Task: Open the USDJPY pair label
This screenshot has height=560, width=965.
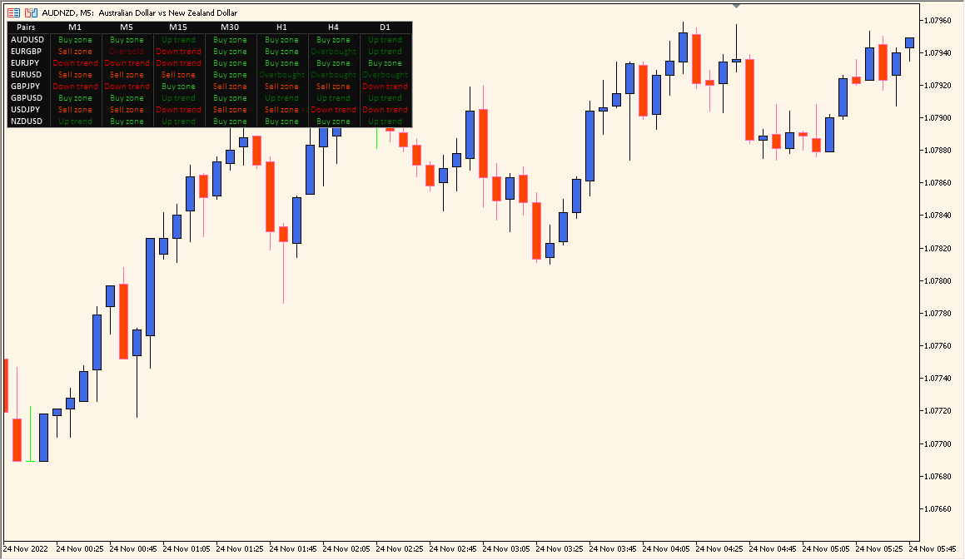Action: point(28,109)
